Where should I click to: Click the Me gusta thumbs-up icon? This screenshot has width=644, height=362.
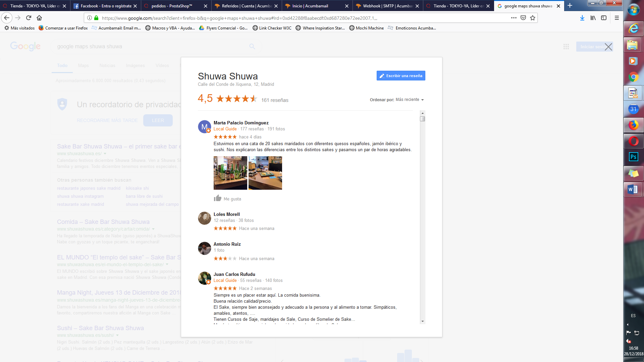[x=218, y=198]
